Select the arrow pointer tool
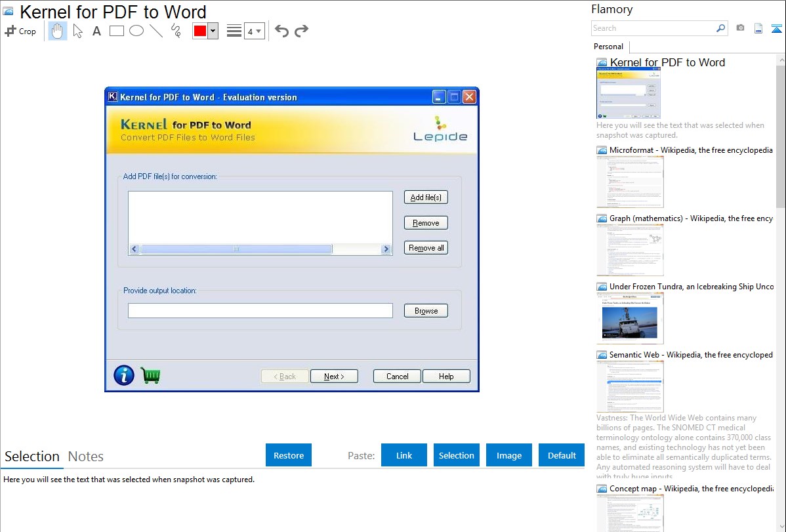The height and width of the screenshot is (532, 786). point(77,31)
